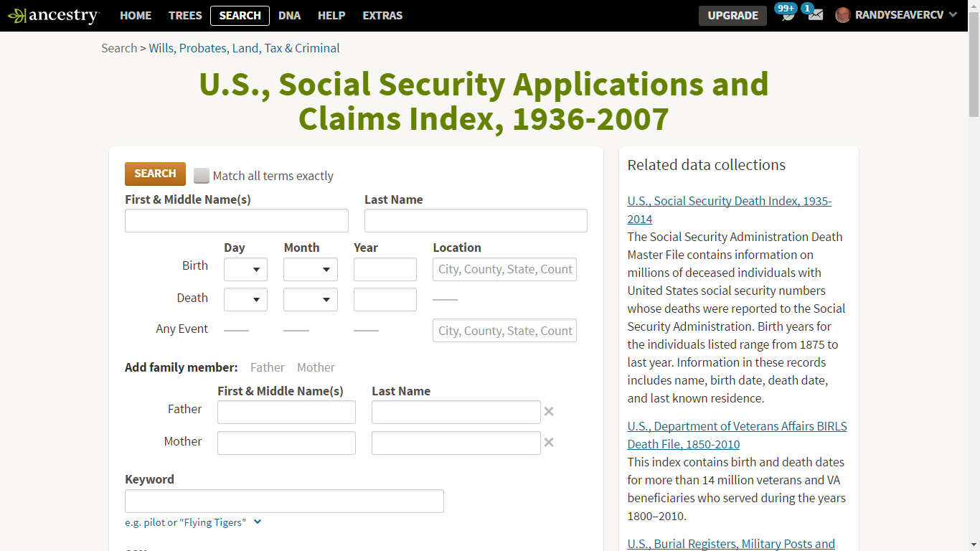Click the RANDYSEAVERCV username
This screenshot has width=980, height=551.
click(x=899, y=15)
